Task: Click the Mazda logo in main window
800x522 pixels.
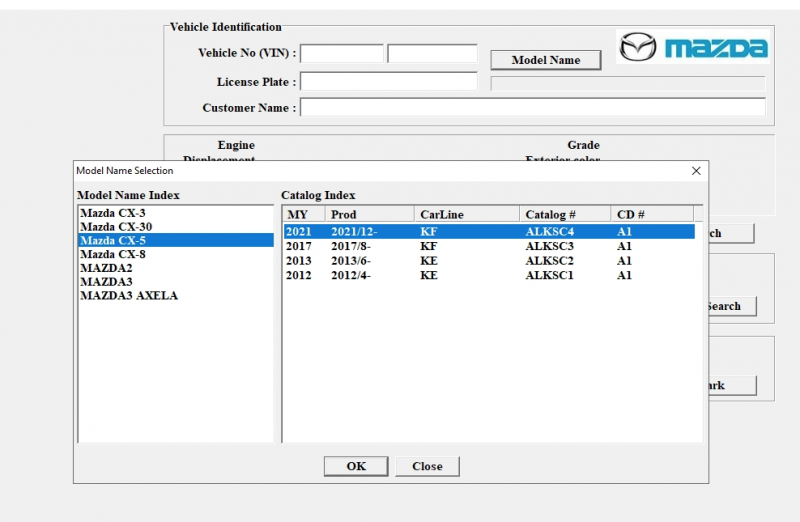Action: tap(693, 47)
